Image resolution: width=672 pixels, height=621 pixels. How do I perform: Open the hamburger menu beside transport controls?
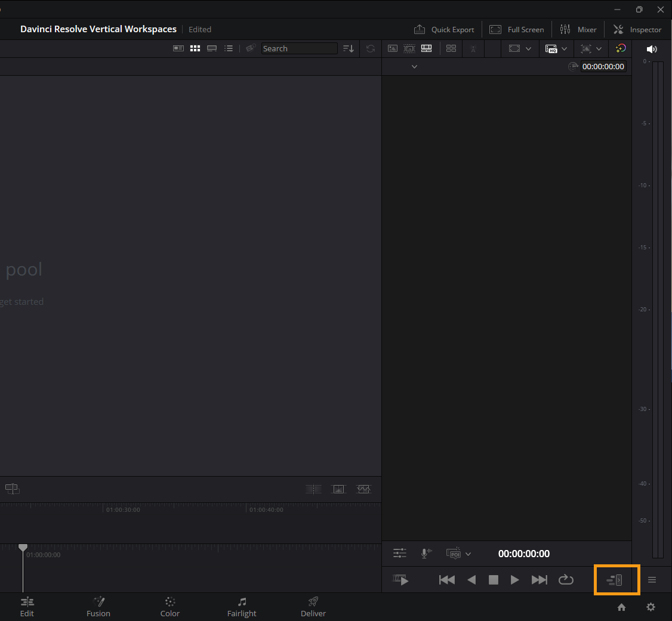click(x=652, y=580)
